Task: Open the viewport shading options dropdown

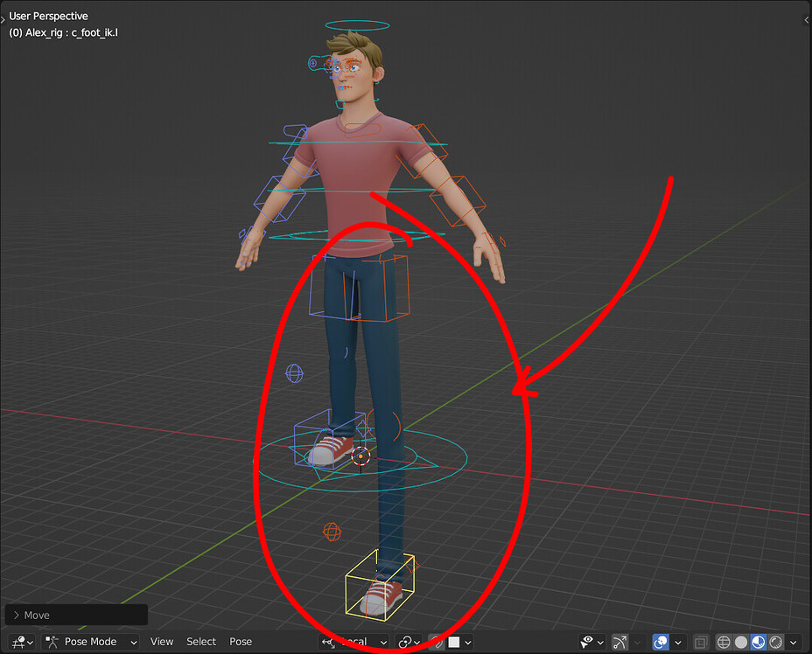Action: (793, 642)
